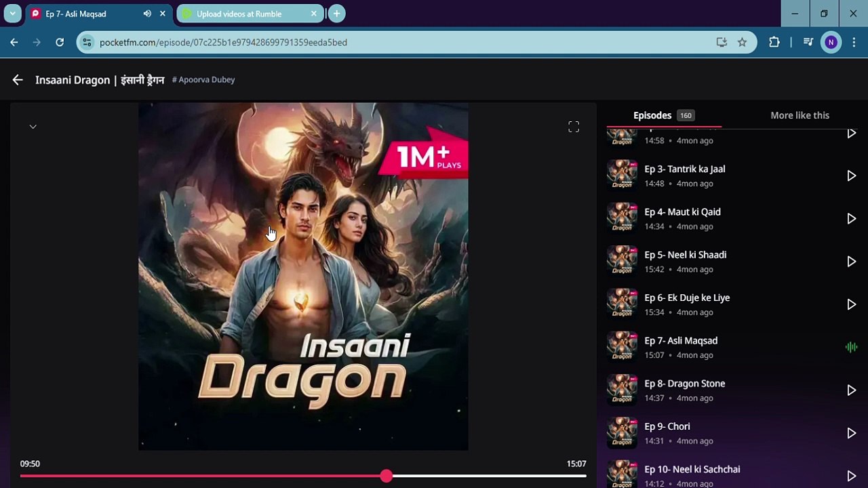The image size is (868, 488).
Task: Select episode title Ep 8- Dragon Stone
Action: 685,384
